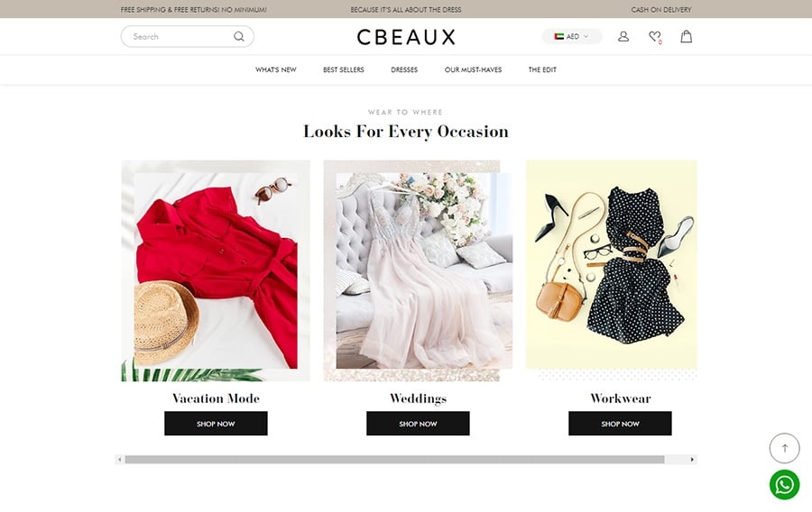Viewport: 812px width, 512px height.
Task: Open the Dresses menu
Action: (404, 69)
